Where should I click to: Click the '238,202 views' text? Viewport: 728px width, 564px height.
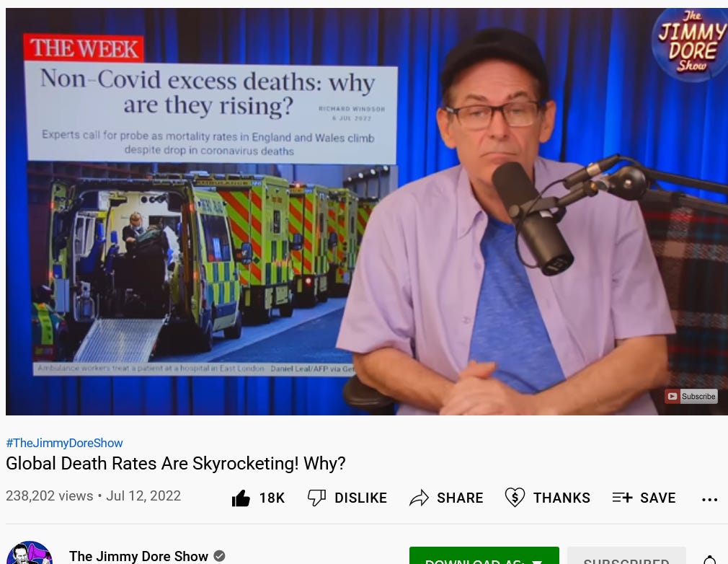49,495
